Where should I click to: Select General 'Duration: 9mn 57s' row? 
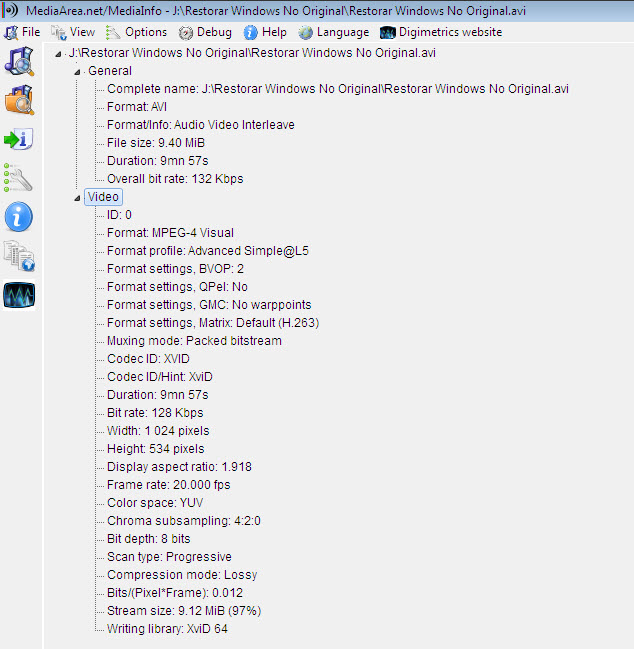[x=157, y=161]
